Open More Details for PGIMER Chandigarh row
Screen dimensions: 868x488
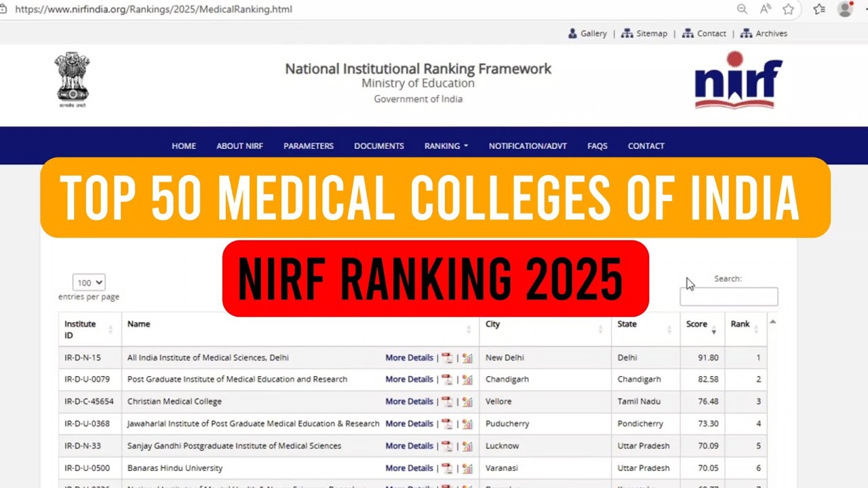409,380
